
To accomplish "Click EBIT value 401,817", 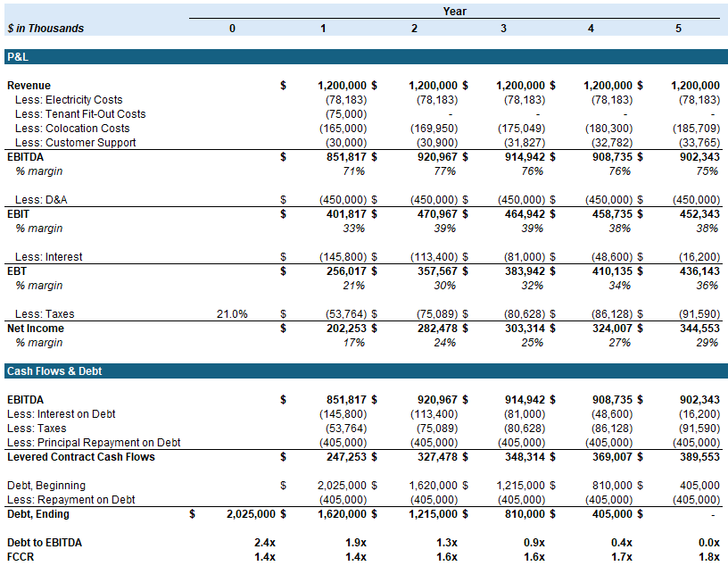I will [346, 214].
